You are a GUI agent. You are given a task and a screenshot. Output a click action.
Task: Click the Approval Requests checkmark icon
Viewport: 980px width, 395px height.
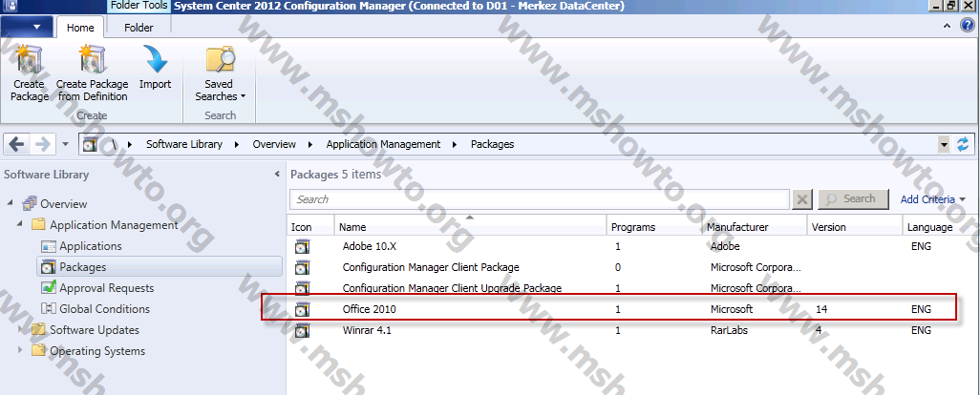(48, 288)
